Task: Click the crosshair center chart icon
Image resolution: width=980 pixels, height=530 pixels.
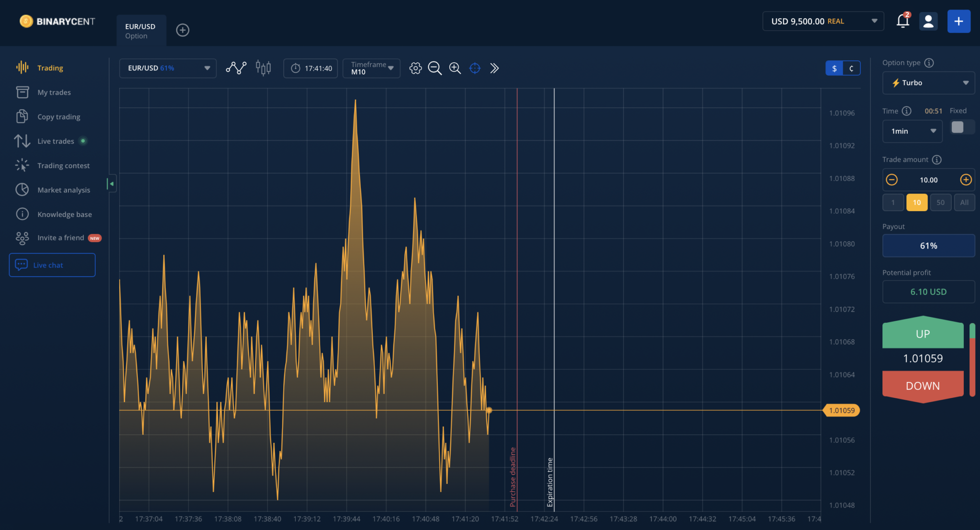Action: pyautogui.click(x=475, y=68)
